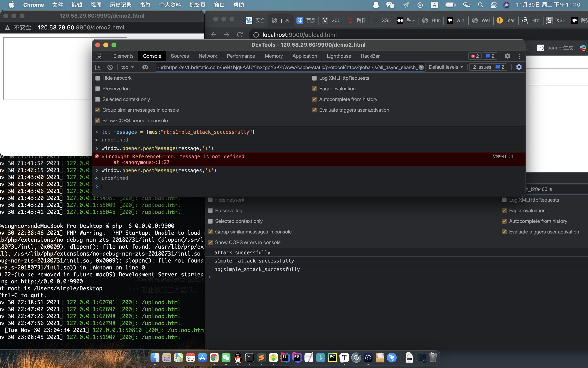
Task: Open Spotlight search in the menu bar
Action: [x=480, y=5]
